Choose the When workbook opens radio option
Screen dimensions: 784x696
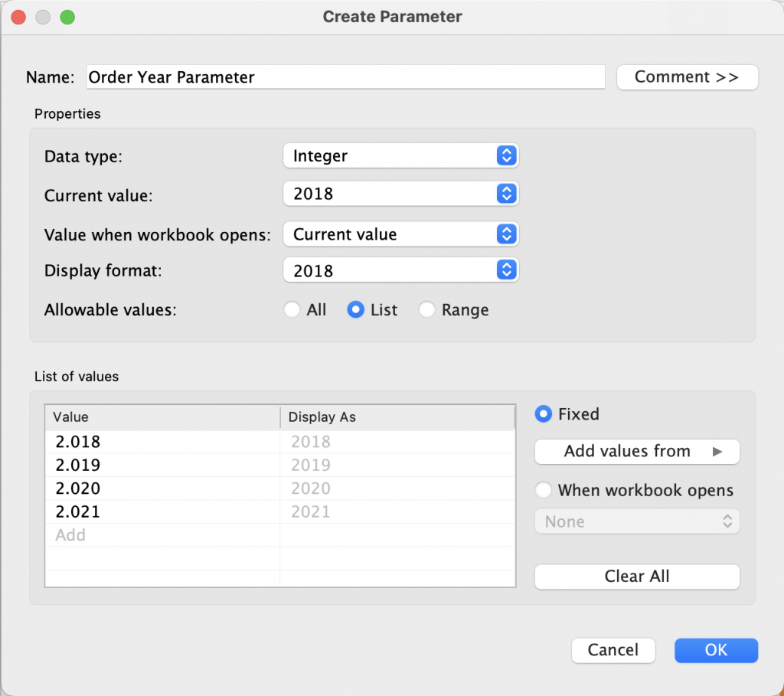coord(544,491)
